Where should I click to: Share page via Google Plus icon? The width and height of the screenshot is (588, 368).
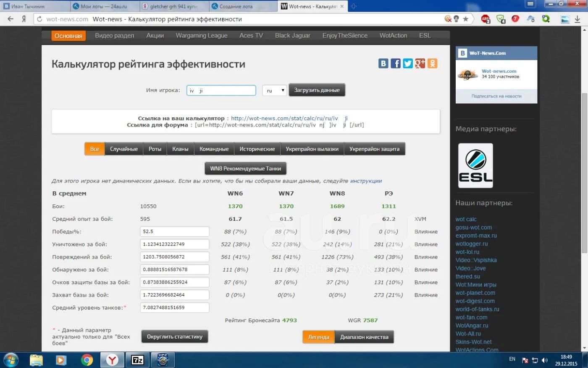click(420, 64)
